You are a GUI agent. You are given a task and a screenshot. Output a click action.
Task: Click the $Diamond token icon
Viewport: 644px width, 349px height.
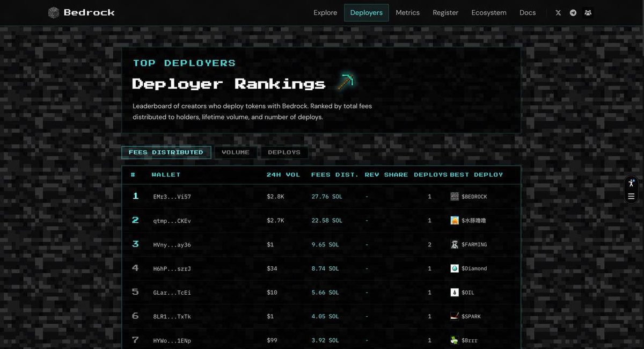pos(455,268)
